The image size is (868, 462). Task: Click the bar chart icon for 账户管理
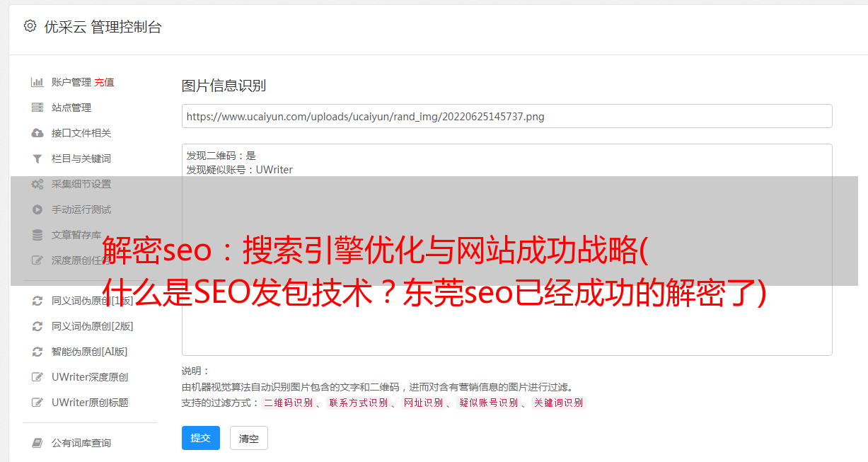tap(37, 82)
